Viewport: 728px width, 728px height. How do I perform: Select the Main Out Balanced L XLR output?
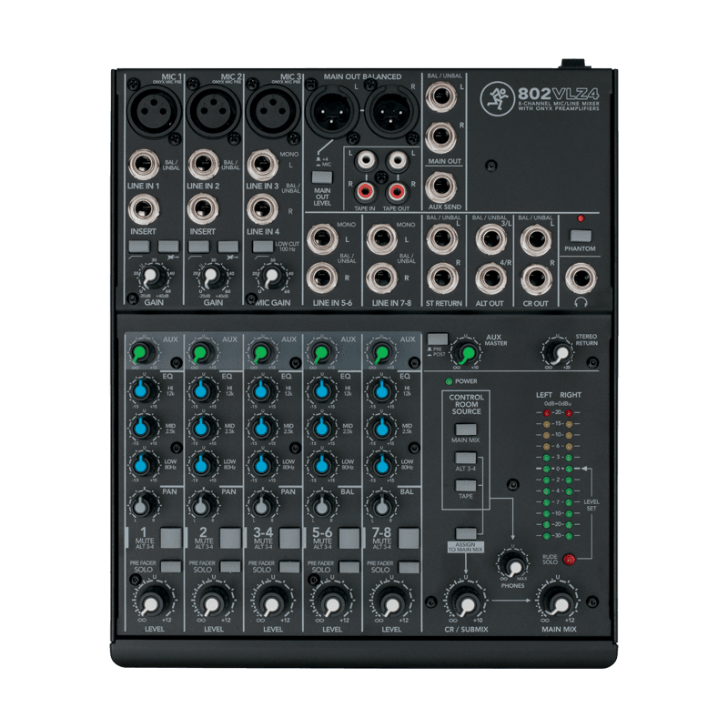(332, 111)
